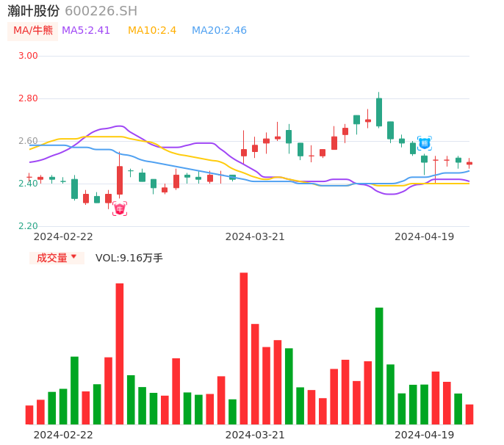
Task: Click the 2024-04-19 date below the volume chart
Action: pyautogui.click(x=424, y=435)
